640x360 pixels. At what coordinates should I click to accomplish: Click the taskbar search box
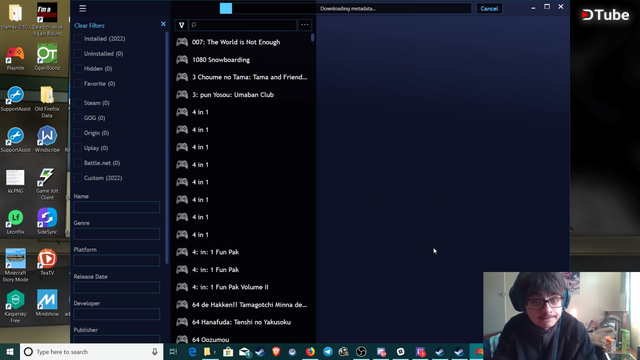coord(91,352)
